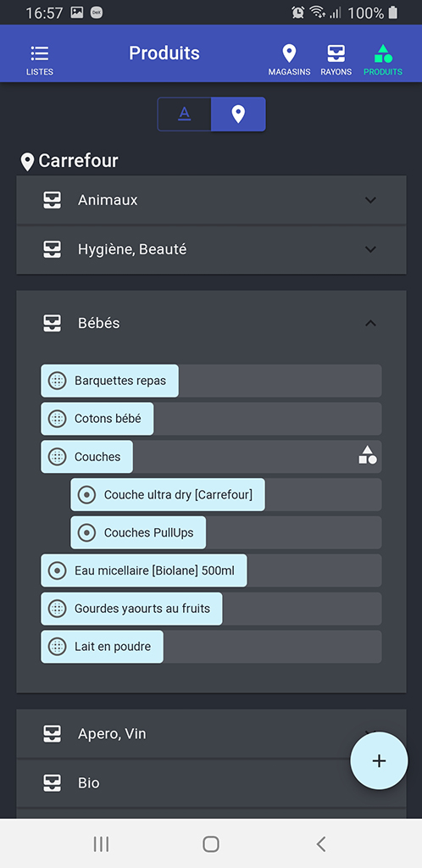Click the Barquettes repas product chip

109,381
